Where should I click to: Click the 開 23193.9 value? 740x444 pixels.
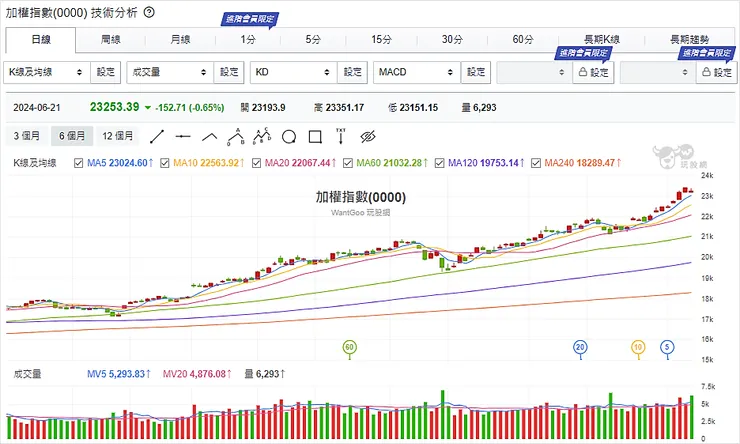pos(263,108)
